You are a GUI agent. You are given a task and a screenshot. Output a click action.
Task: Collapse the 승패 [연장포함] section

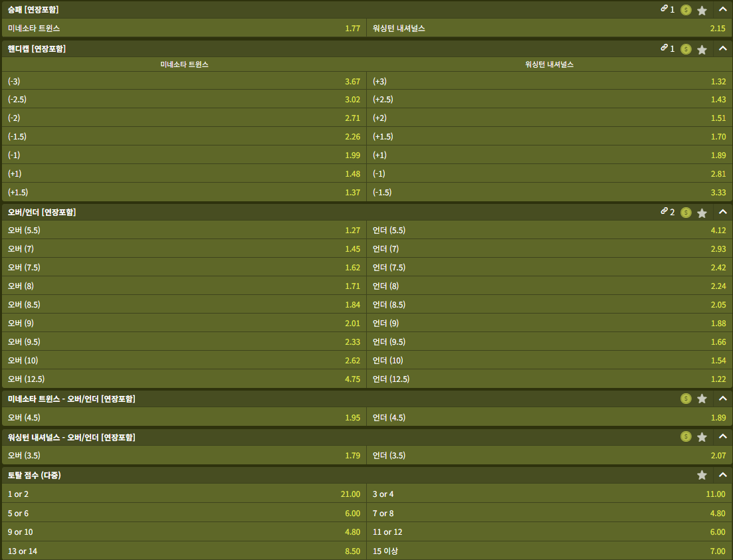click(723, 9)
